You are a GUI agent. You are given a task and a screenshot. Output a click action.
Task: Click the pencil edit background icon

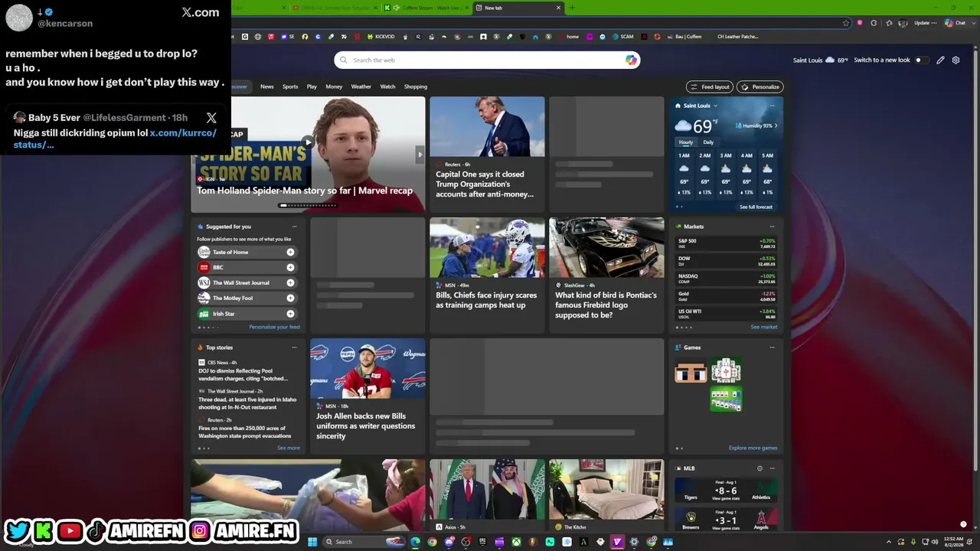point(940,60)
